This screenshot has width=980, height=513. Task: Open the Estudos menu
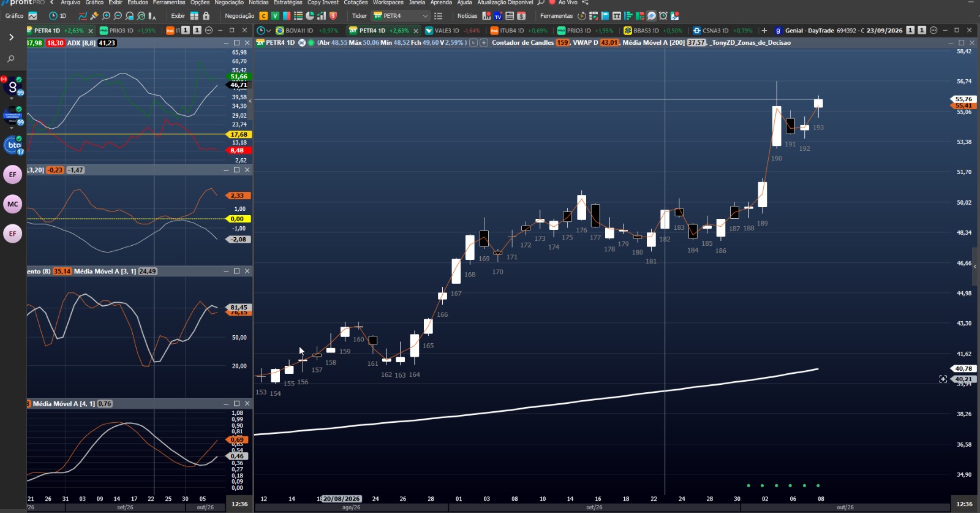tap(138, 2)
